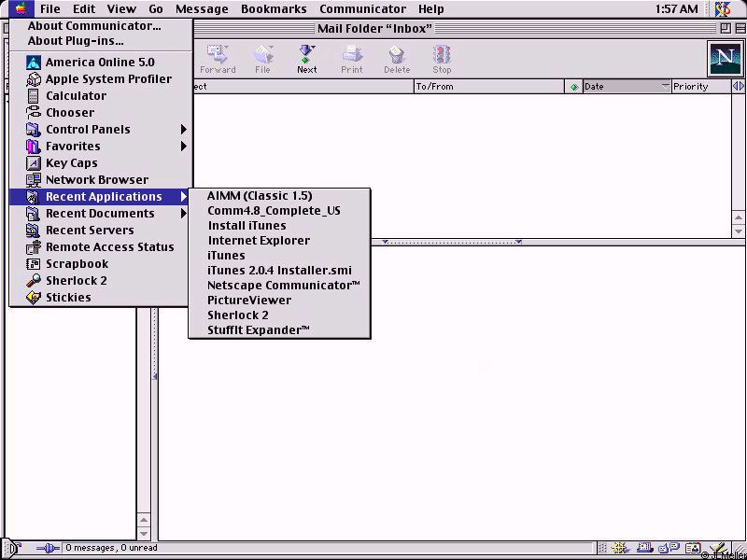
Task: Click the read/unread diamond column header
Action: (573, 87)
